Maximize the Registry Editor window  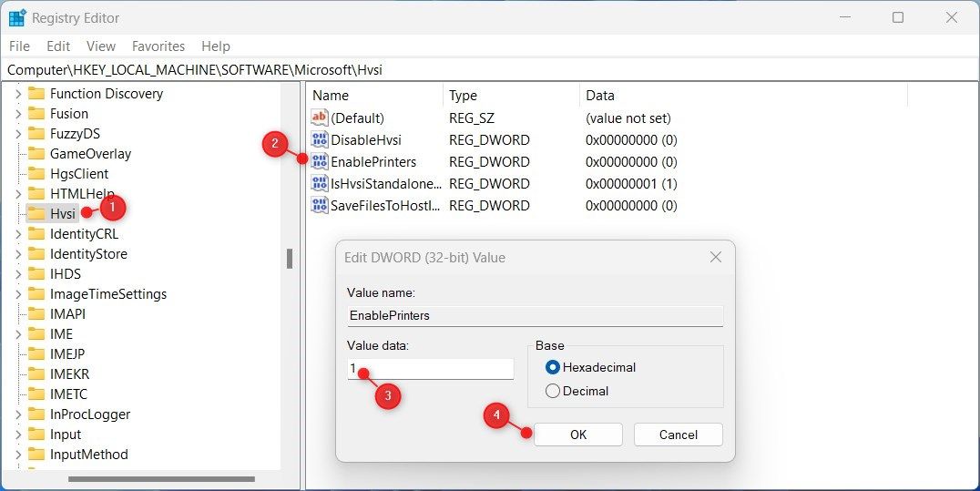[898, 17]
